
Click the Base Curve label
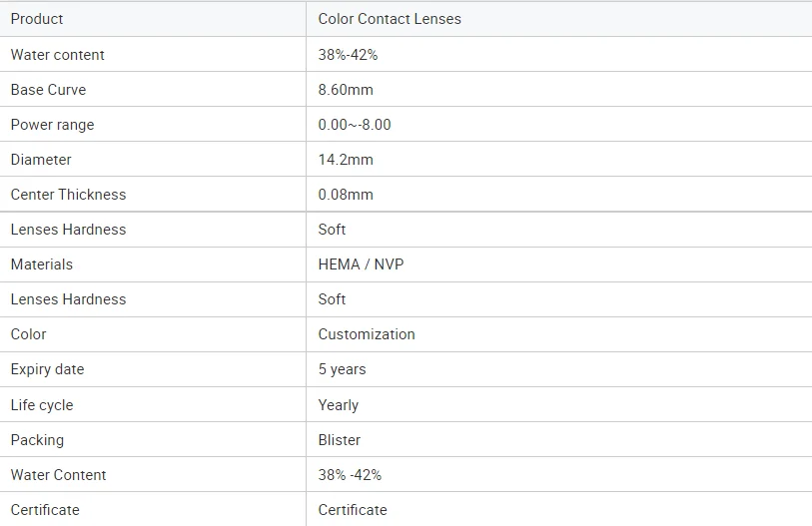[48, 90]
